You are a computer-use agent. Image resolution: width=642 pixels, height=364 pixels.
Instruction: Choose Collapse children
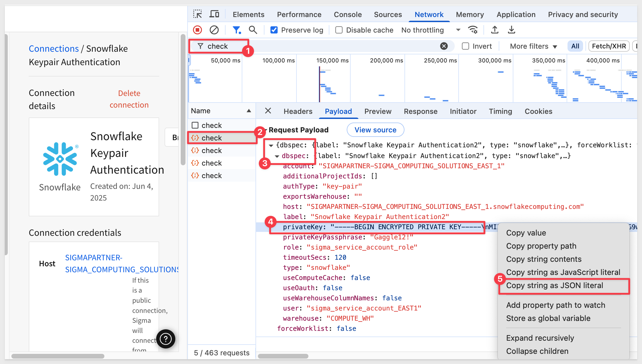tap(537, 351)
